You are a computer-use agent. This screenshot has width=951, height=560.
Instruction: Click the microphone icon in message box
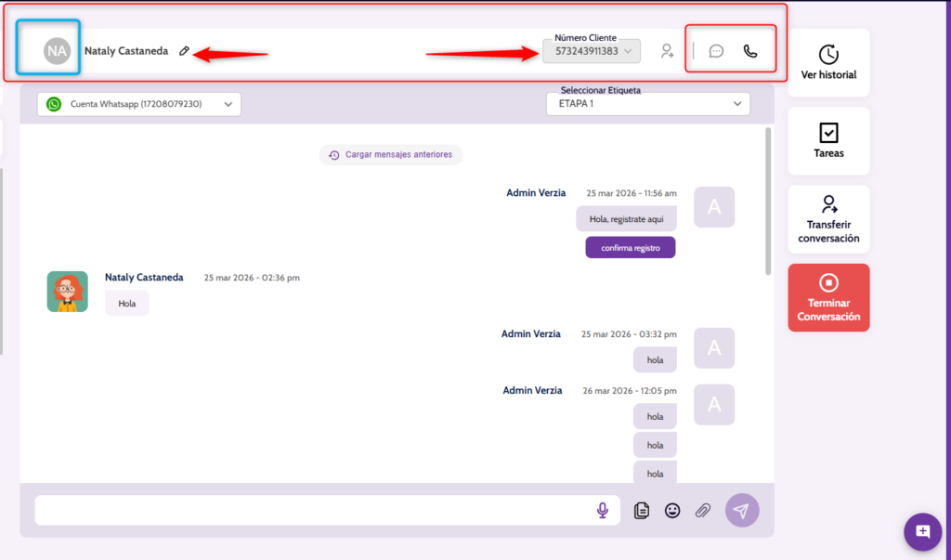click(x=603, y=510)
